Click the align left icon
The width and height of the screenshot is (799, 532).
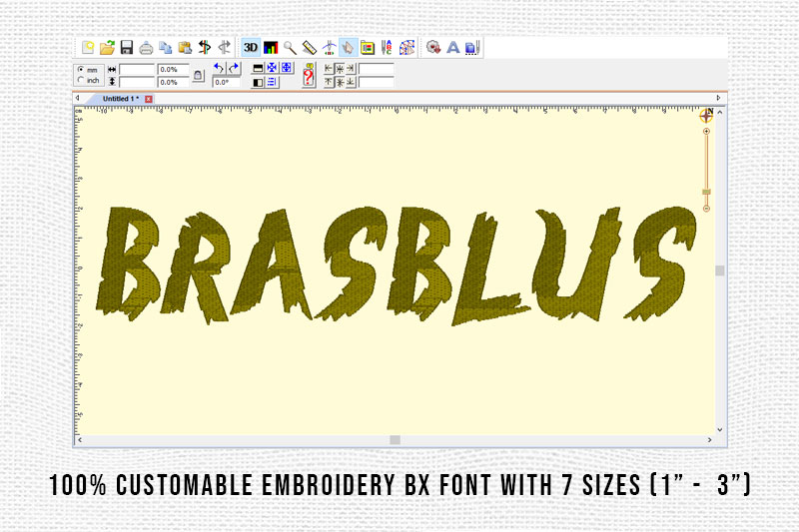click(x=329, y=69)
